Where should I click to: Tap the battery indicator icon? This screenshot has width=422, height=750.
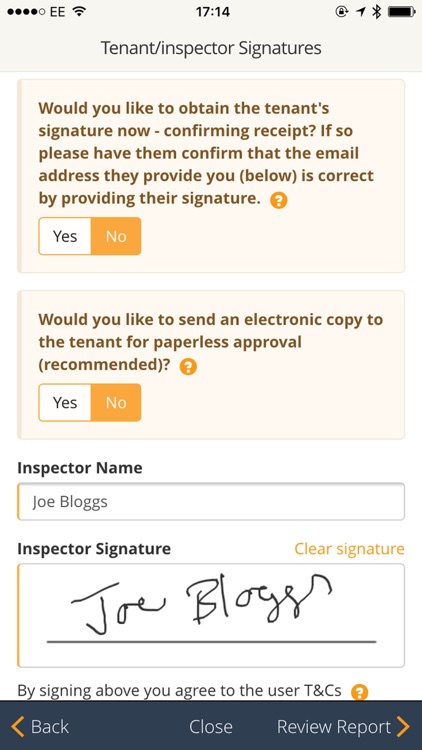pos(401,12)
